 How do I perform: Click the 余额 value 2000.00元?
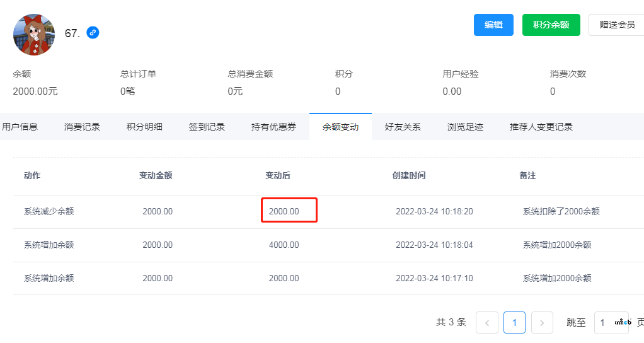(x=35, y=91)
